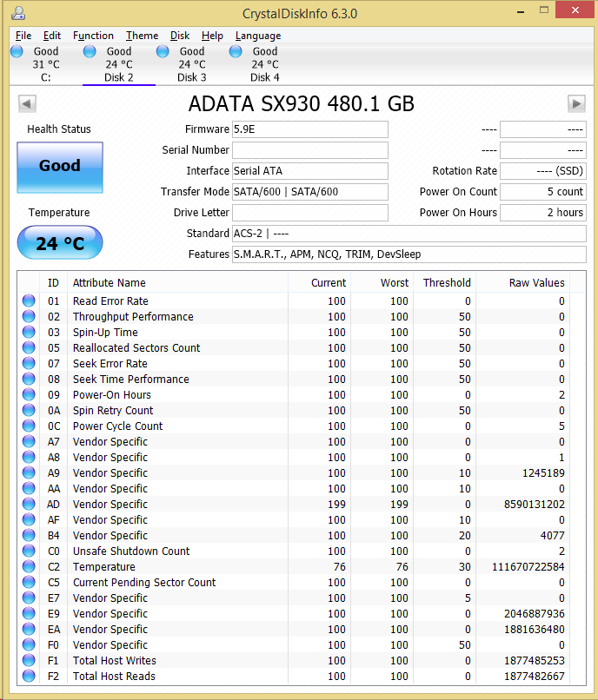
Task: Click the status orb beside Temperature attribute
Action: tap(29, 567)
